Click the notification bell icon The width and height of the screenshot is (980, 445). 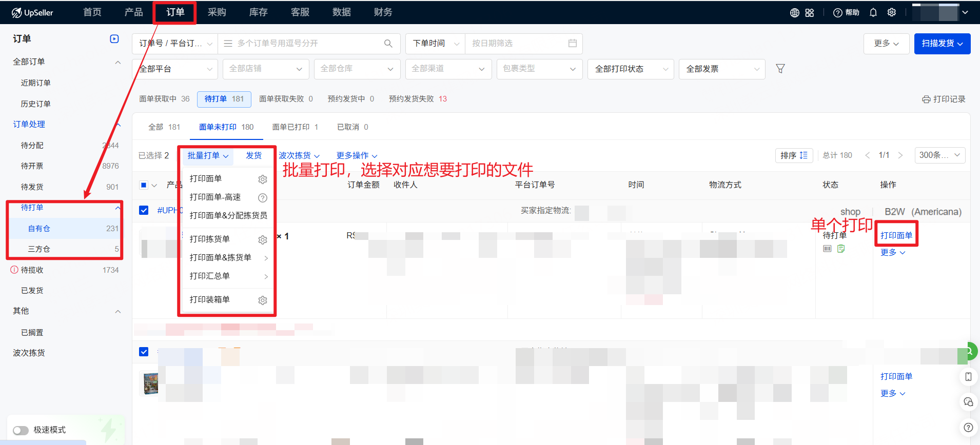click(873, 12)
